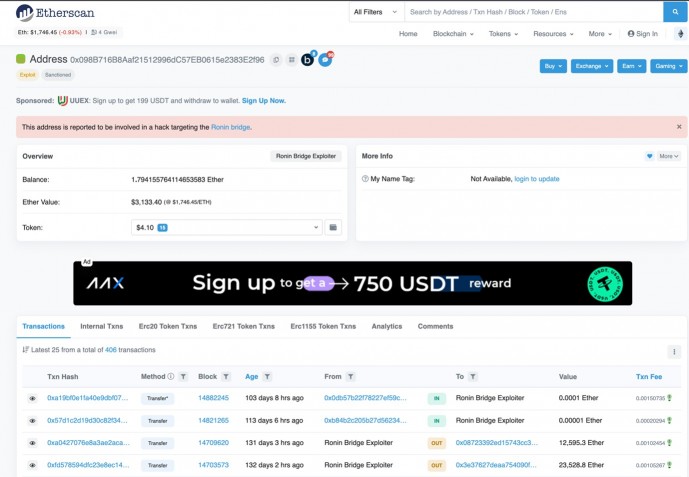Click the heart watchlist icon in More Info
This screenshot has width=689, height=477.
[x=649, y=156]
